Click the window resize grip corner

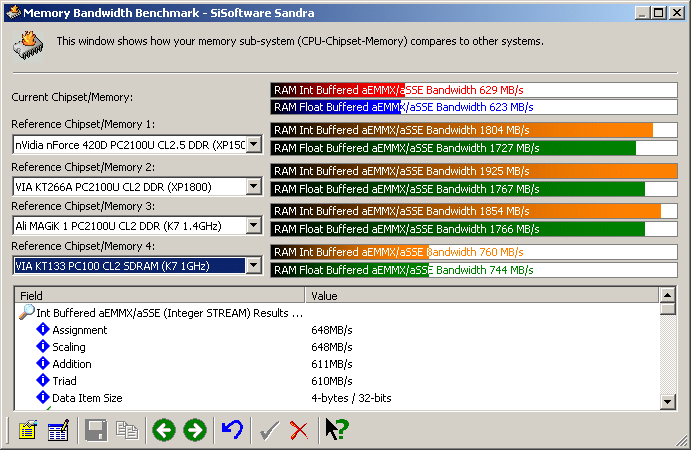(682, 441)
